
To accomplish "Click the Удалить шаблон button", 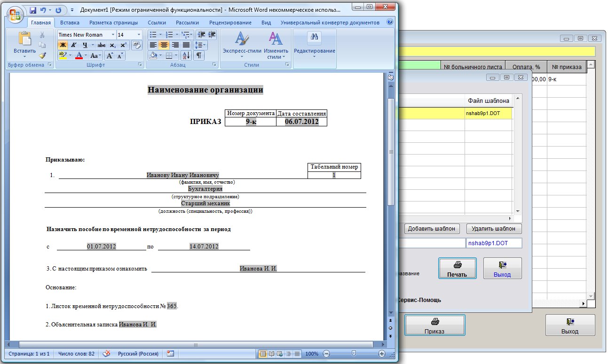I will 494,229.
